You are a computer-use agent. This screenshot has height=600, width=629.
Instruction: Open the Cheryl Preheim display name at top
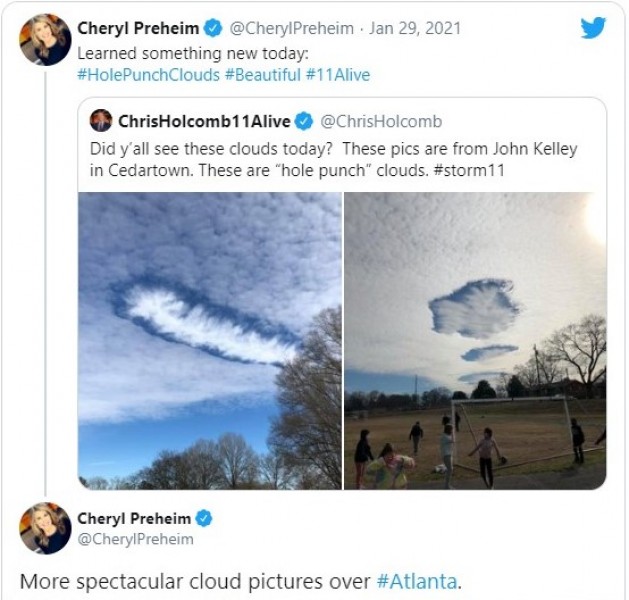click(x=138, y=28)
